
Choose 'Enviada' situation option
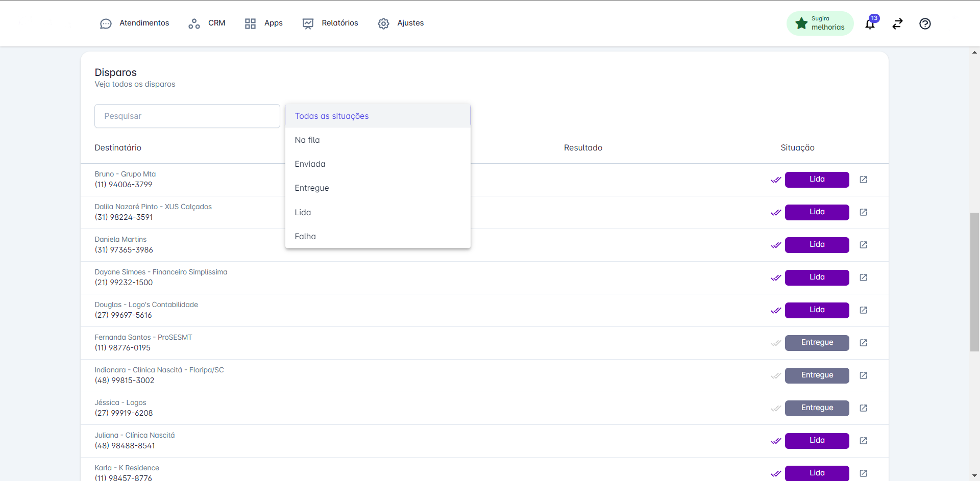click(x=310, y=164)
